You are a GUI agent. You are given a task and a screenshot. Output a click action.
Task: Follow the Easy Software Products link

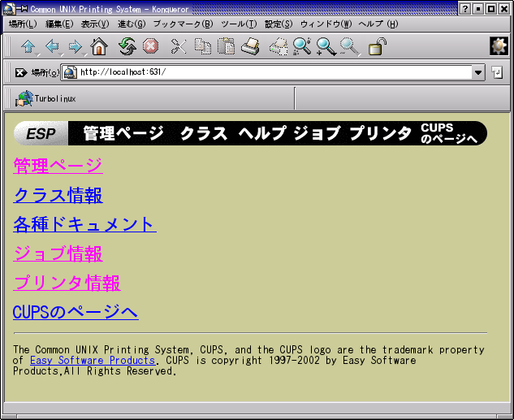pos(93,361)
